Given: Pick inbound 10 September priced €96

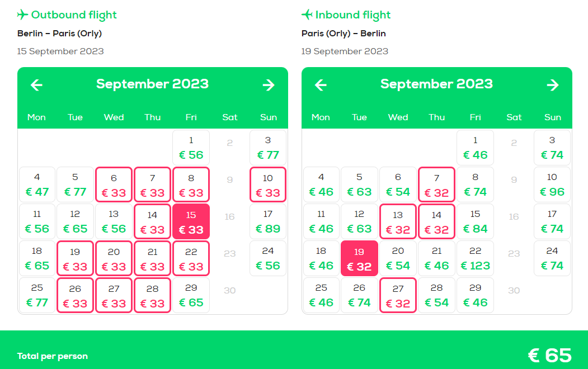Looking at the screenshot, I should click(x=552, y=184).
